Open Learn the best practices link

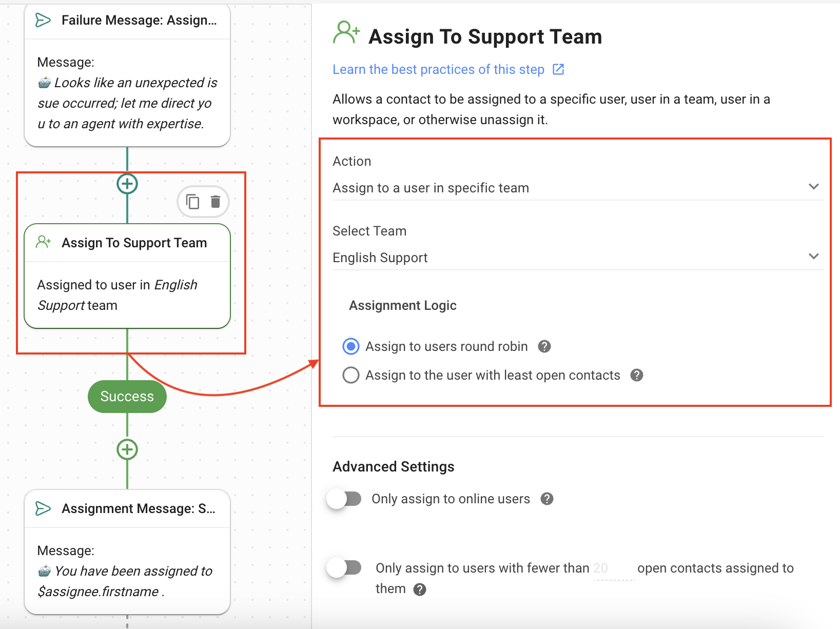tap(438, 69)
